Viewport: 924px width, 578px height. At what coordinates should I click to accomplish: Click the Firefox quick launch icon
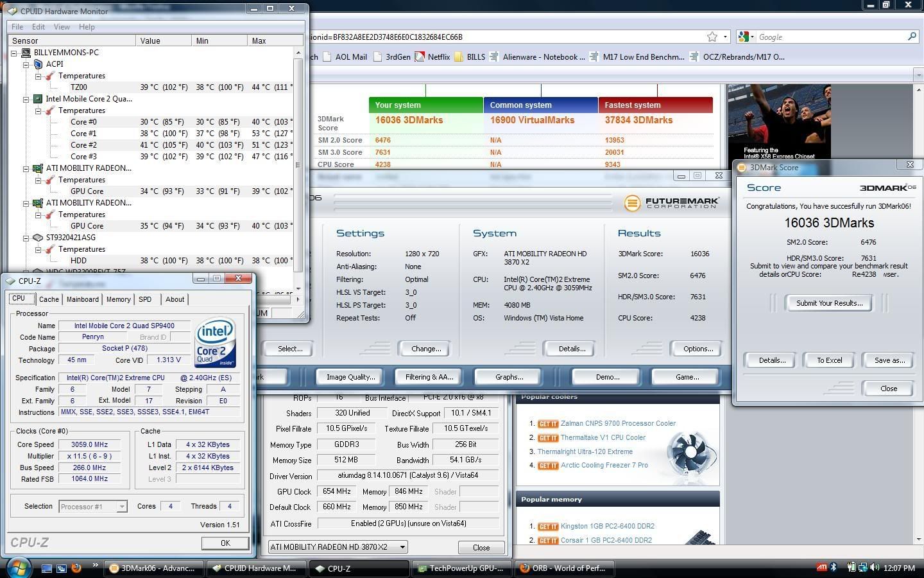pos(76,568)
